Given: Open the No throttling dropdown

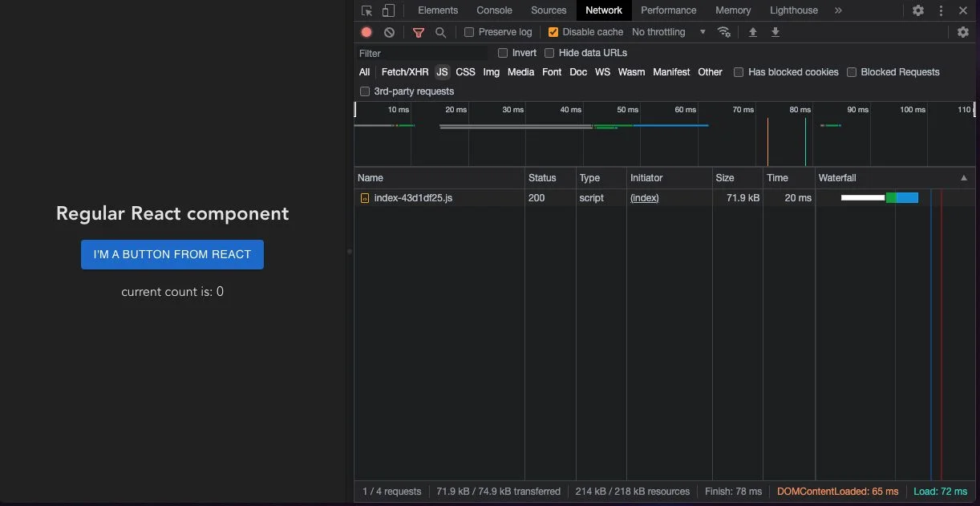Looking at the screenshot, I should [x=669, y=32].
